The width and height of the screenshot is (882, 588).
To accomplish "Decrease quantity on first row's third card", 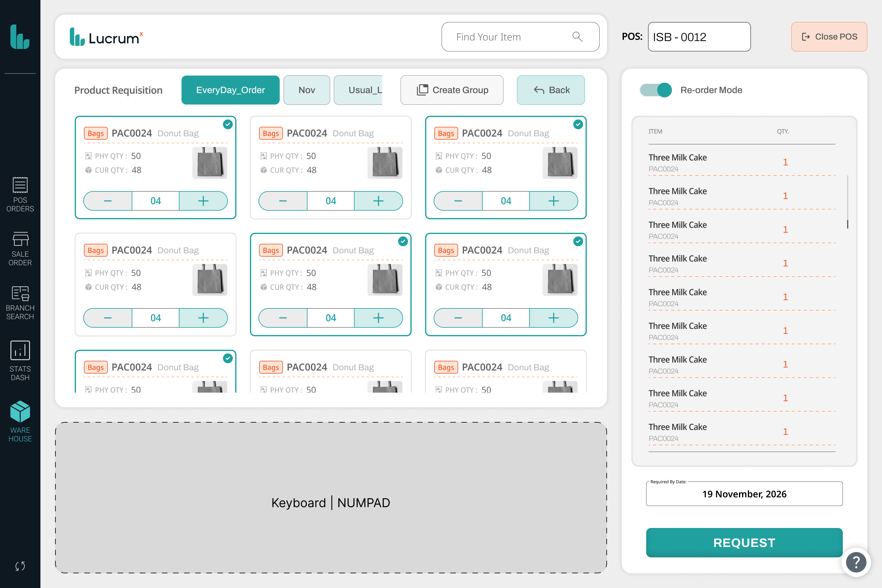I will coord(458,201).
